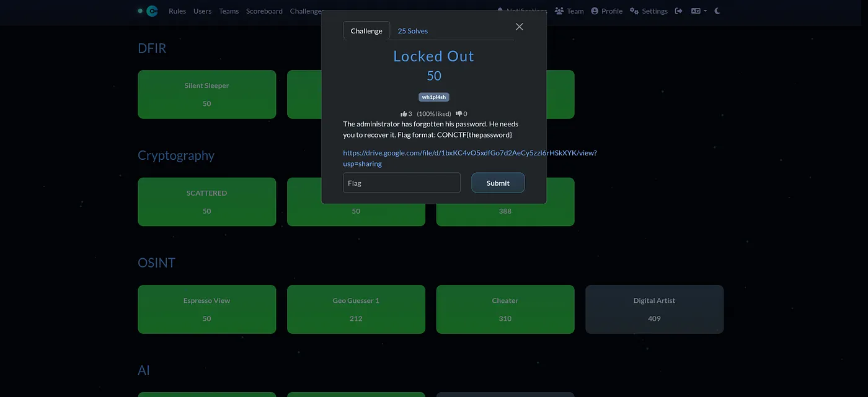Click the Cryptography category heading
The width and height of the screenshot is (868, 397).
point(176,155)
